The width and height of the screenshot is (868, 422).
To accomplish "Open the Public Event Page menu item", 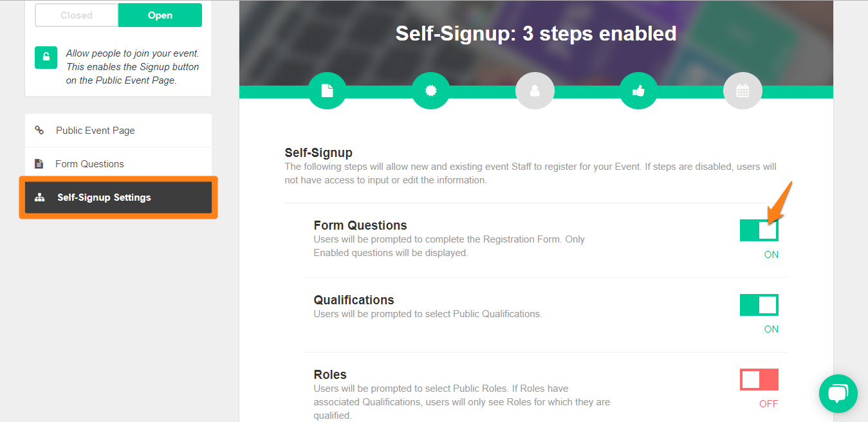I will (118, 131).
